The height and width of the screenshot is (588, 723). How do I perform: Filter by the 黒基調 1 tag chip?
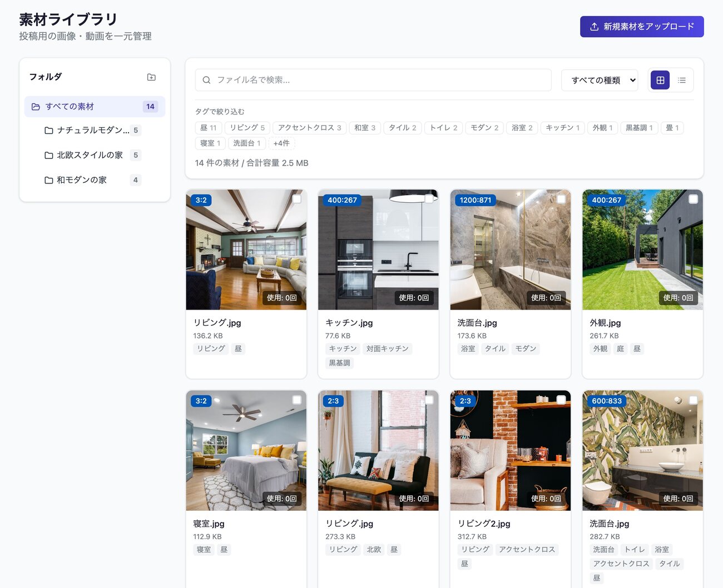pos(639,128)
